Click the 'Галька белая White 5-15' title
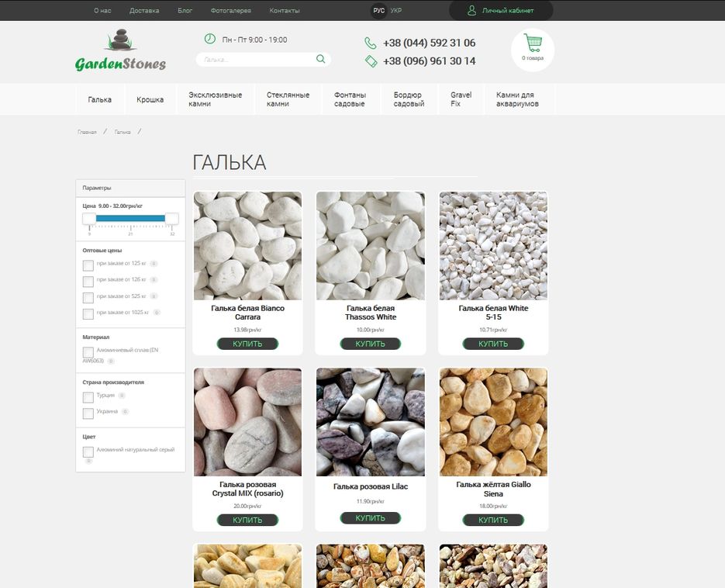The width and height of the screenshot is (725, 588). tap(493, 313)
